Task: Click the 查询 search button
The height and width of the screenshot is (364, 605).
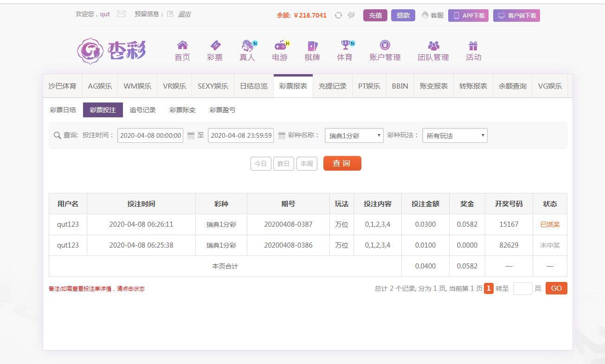Action: [x=342, y=163]
